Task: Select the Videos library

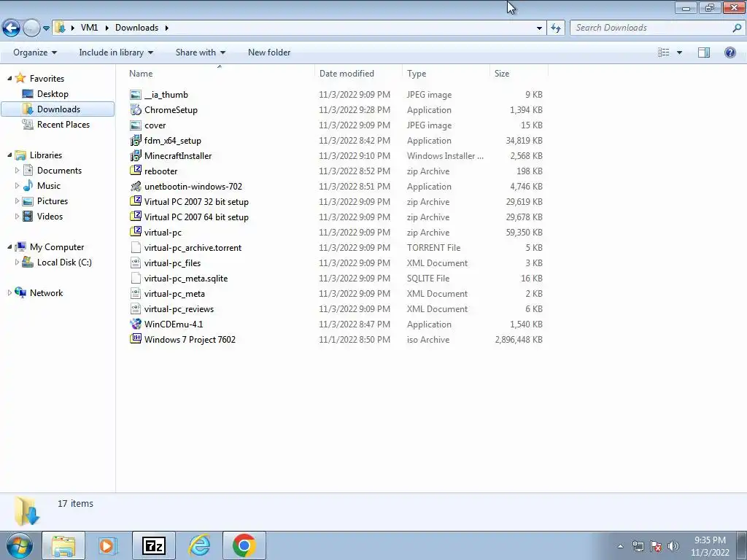Action: pos(50,216)
